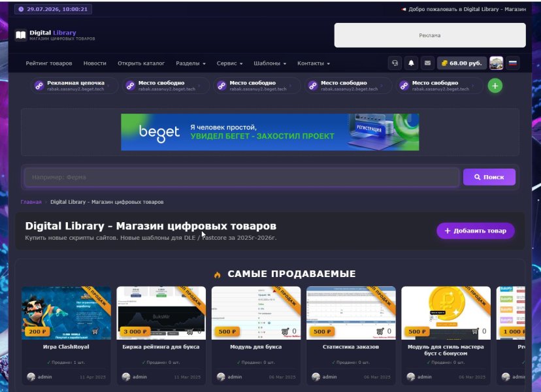This screenshot has height=392, width=541.
Task: Open the Сервис dropdown menu
Action: pyautogui.click(x=229, y=63)
